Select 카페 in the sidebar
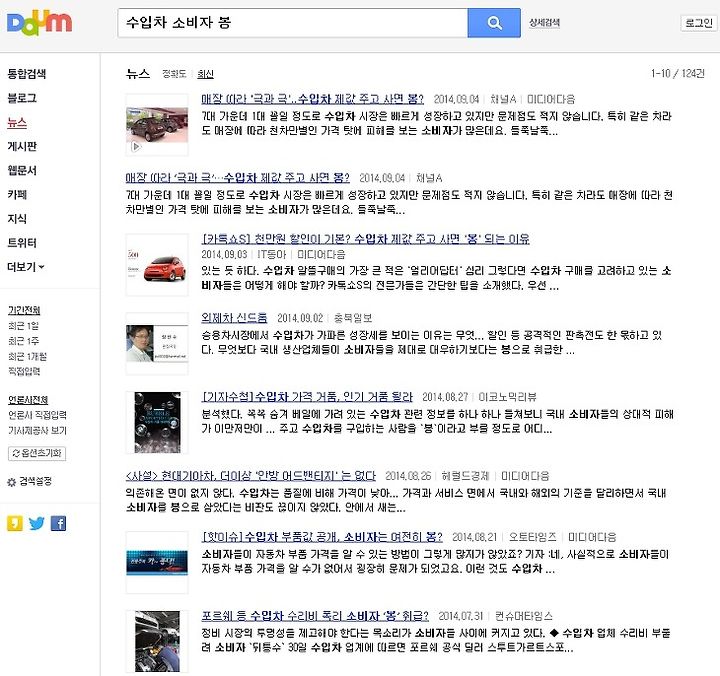720x676 pixels. 17,195
